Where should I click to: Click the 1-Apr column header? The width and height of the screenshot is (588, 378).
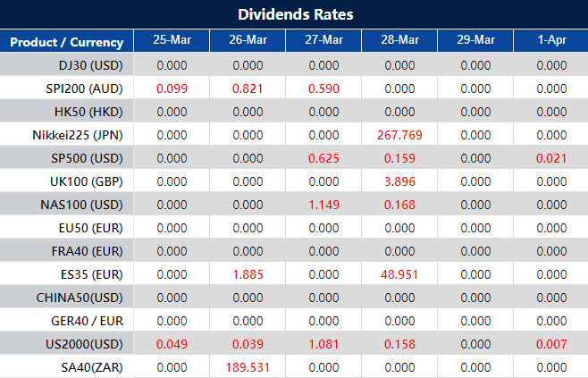coord(551,41)
